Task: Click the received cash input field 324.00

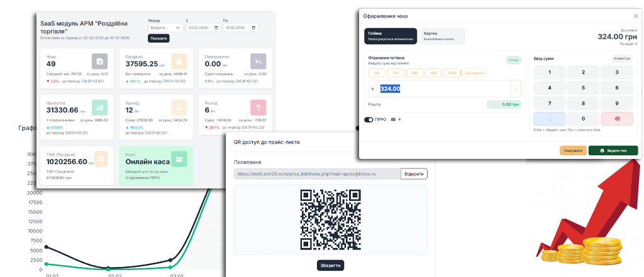Action: pyautogui.click(x=443, y=89)
